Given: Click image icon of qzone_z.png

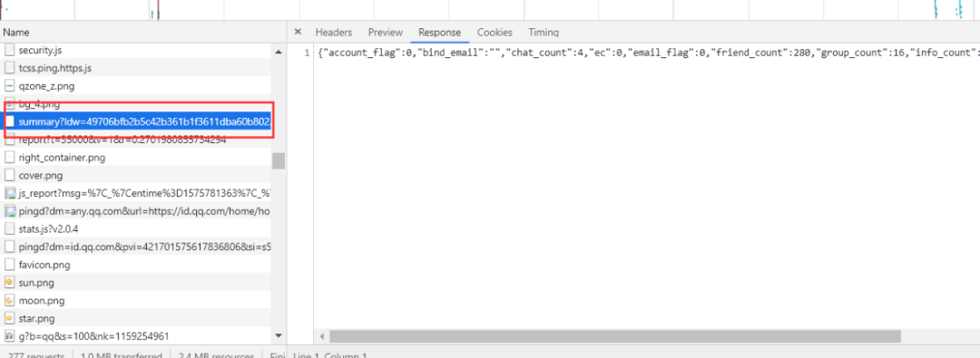Looking at the screenshot, I should (9, 85).
